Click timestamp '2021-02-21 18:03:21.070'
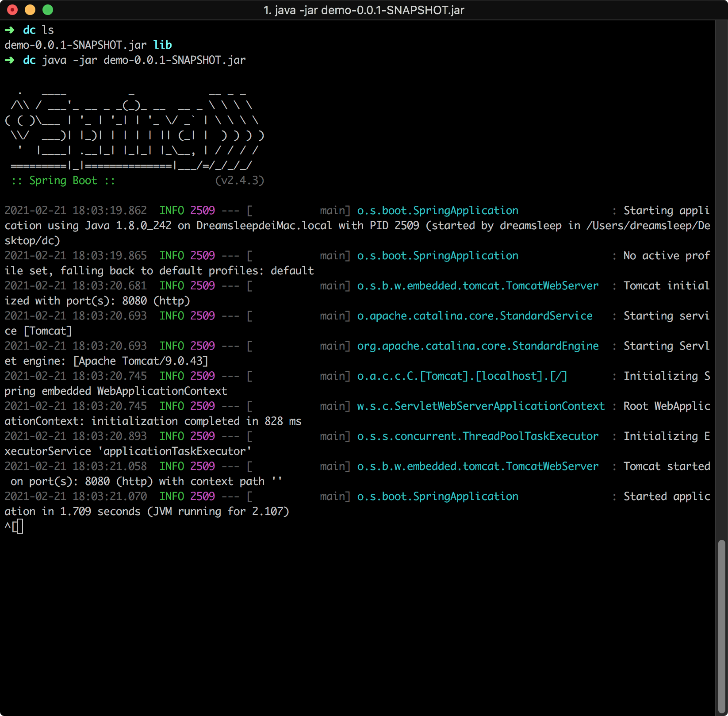The width and height of the screenshot is (728, 716). (76, 497)
